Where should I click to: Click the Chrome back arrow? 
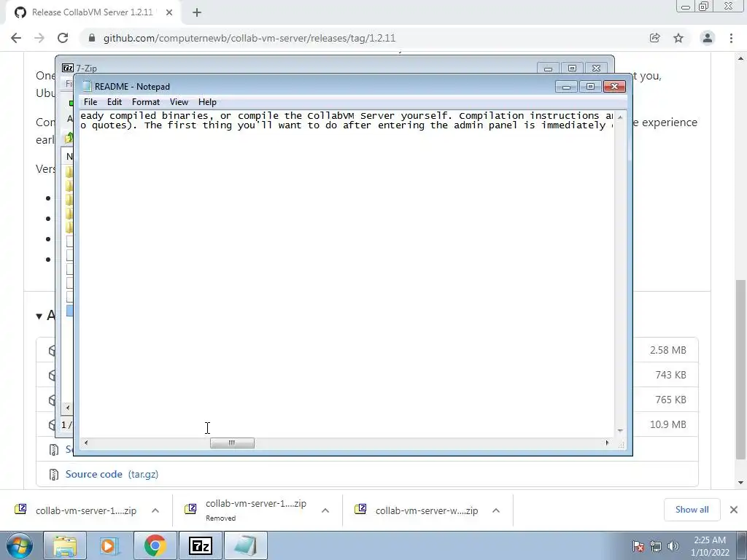(16, 38)
